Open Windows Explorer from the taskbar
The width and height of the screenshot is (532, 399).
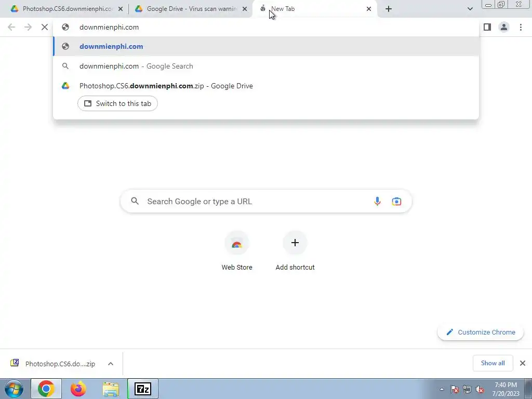point(111,389)
